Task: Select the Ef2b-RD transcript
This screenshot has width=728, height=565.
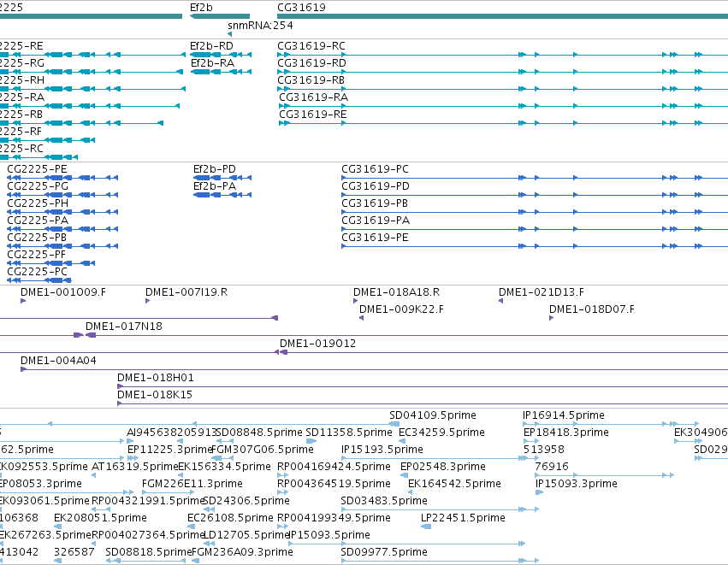Action: pyautogui.click(x=221, y=55)
